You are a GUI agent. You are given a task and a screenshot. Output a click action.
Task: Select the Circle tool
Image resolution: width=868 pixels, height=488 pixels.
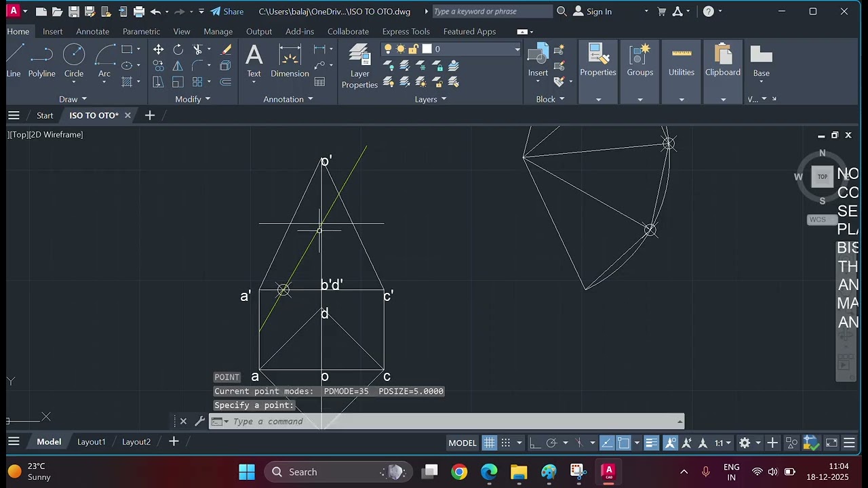[x=74, y=61]
